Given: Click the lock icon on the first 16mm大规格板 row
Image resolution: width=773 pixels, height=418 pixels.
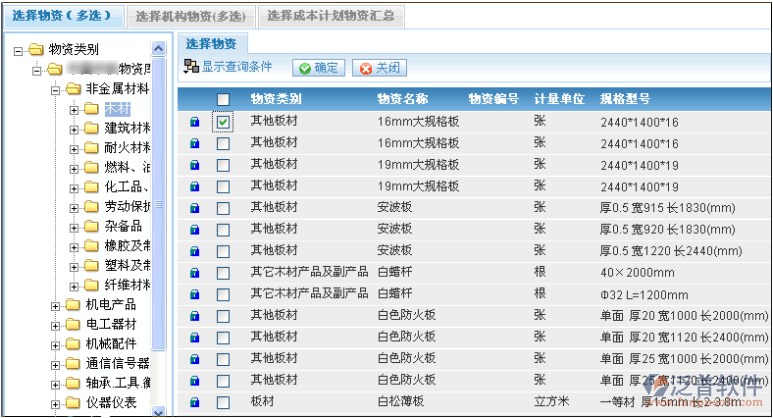Looking at the screenshot, I should (x=194, y=122).
